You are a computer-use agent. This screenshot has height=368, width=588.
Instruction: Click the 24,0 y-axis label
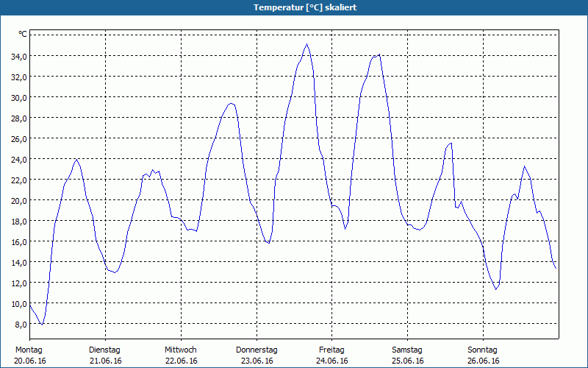click(19, 160)
